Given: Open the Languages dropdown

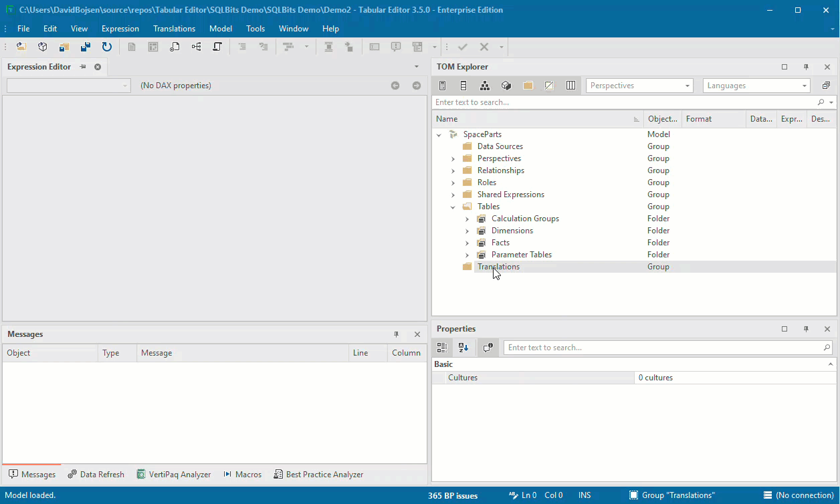Looking at the screenshot, I should tap(803, 85).
